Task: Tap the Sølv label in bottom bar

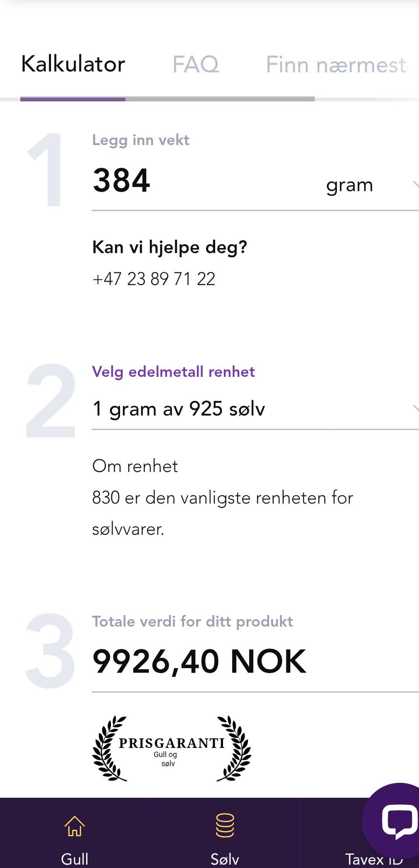Action: [225, 859]
